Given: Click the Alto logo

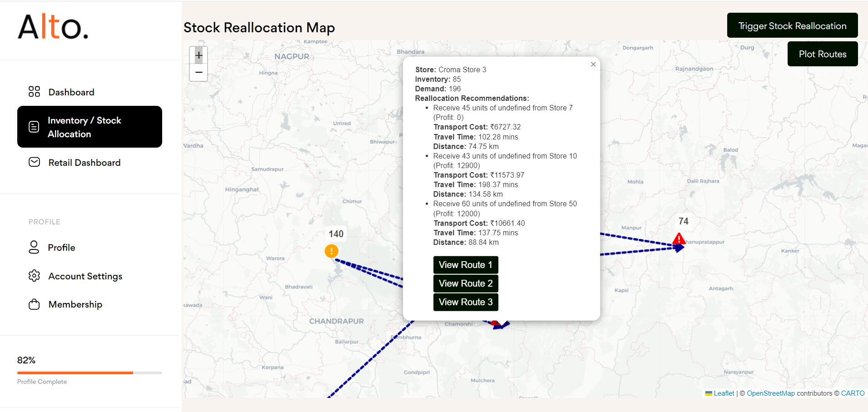Looking at the screenshot, I should [53, 27].
